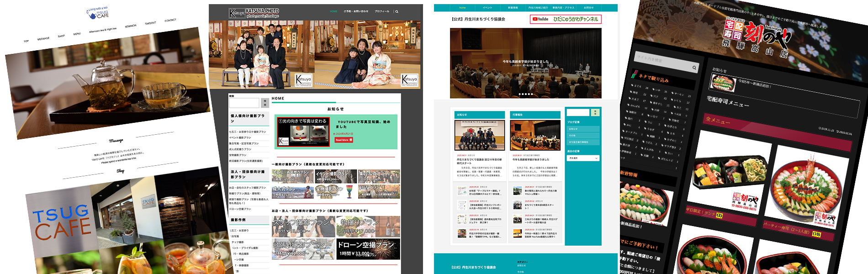The image size is (868, 274).
Task: Go to TOP in TSUG CAFE navigation
Action: (x=26, y=41)
